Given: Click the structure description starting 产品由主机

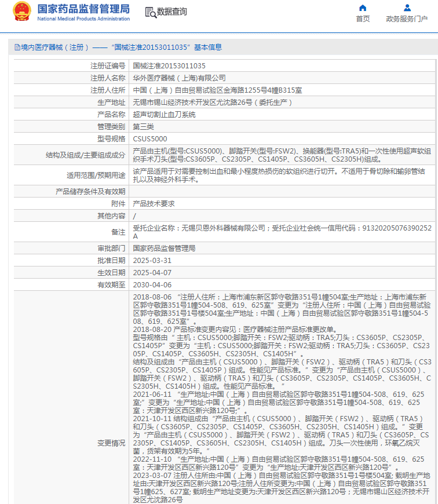Looking at the screenshot, I should [x=282, y=155].
